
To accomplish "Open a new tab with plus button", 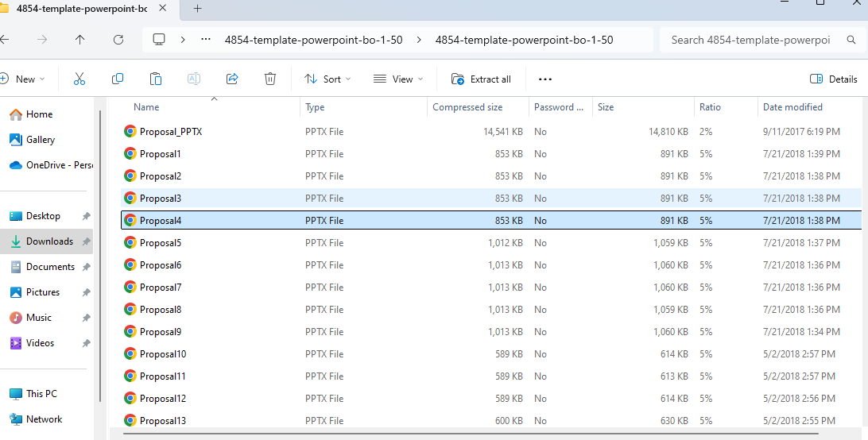I will tap(198, 9).
